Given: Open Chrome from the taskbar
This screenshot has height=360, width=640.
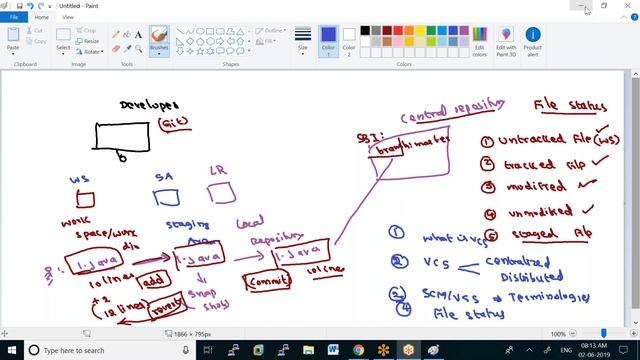Looking at the screenshot, I should coord(358,350).
